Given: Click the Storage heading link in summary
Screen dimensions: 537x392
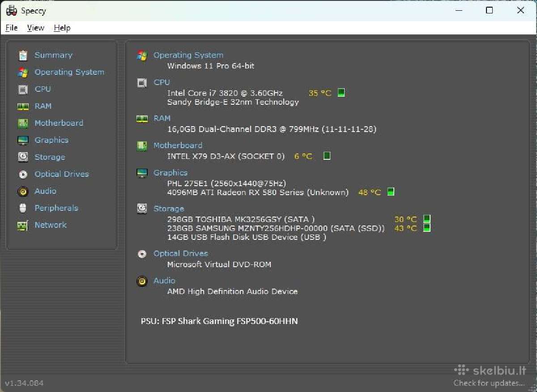Looking at the screenshot, I should pyautogui.click(x=169, y=209).
